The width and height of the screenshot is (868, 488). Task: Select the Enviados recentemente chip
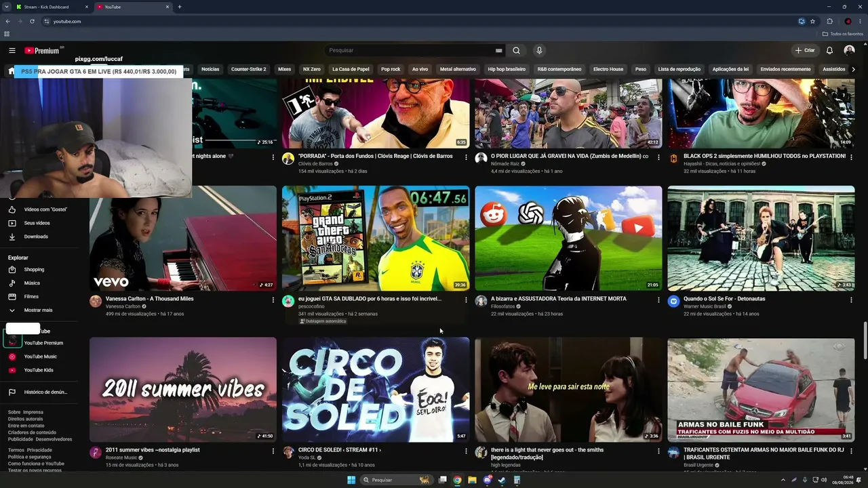point(785,69)
